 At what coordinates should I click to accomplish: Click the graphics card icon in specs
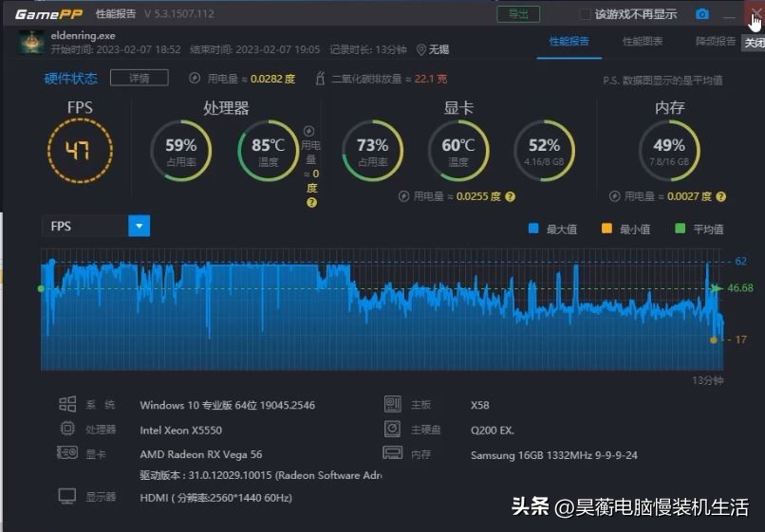[67, 452]
